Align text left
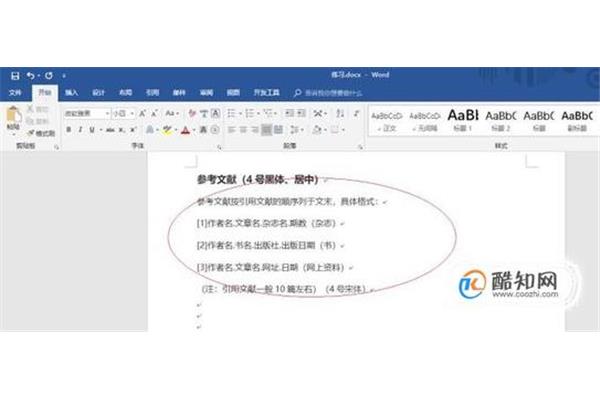This screenshot has width=600, height=400. coord(231,130)
